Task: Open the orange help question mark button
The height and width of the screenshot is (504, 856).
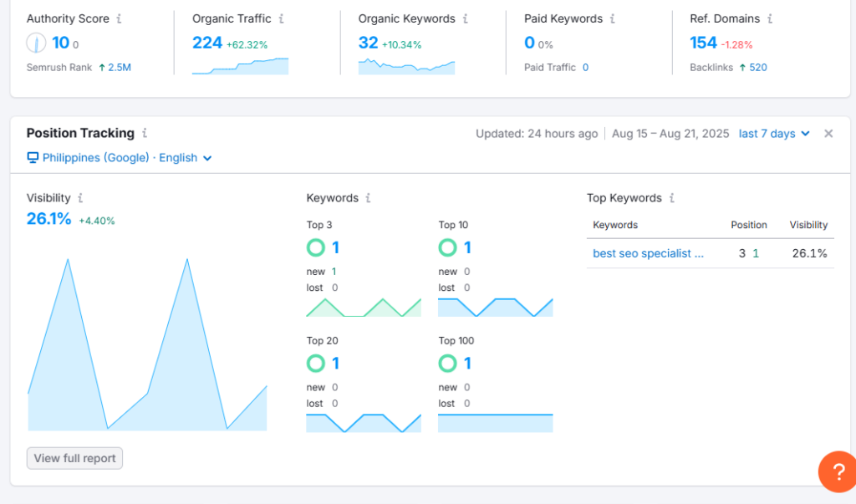Action: [x=837, y=471]
